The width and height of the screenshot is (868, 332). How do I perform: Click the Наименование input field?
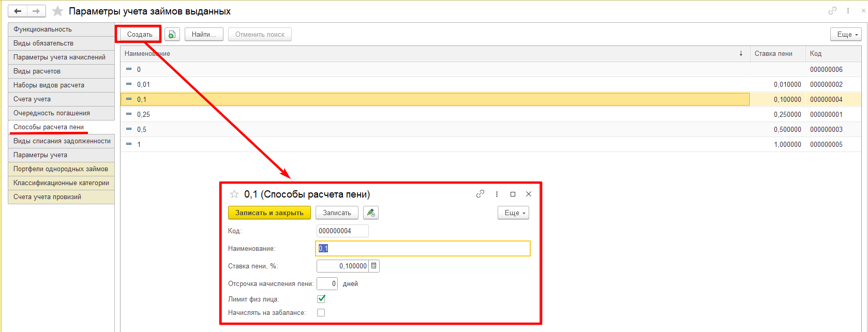(x=423, y=248)
